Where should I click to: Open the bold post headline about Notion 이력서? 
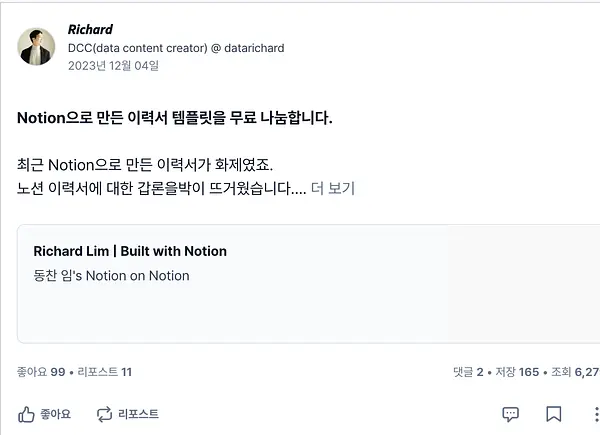point(175,118)
